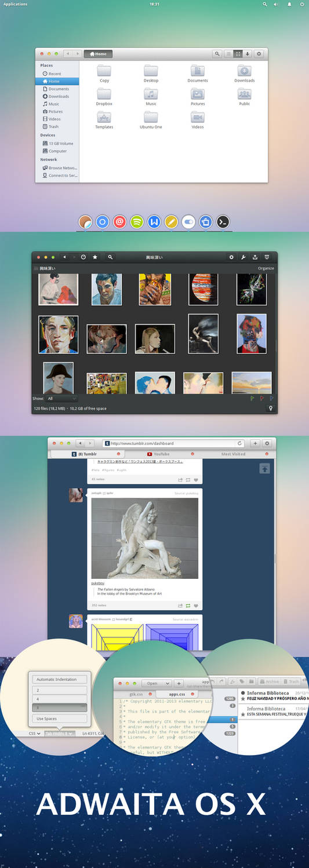309x868 pixels.
Task: Open the Templates folder
Action: pos(104,120)
